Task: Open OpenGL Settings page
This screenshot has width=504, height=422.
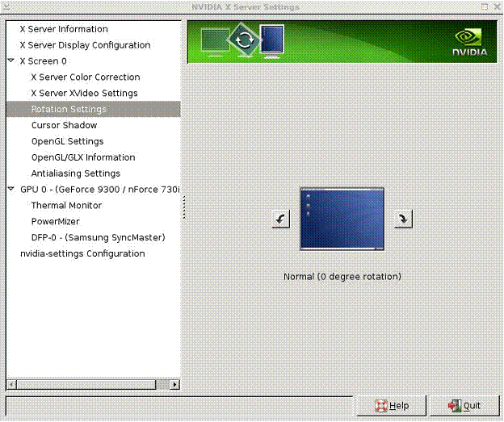Action: click(x=68, y=141)
